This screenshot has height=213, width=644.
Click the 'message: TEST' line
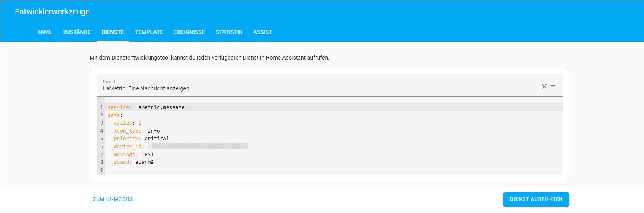133,154
